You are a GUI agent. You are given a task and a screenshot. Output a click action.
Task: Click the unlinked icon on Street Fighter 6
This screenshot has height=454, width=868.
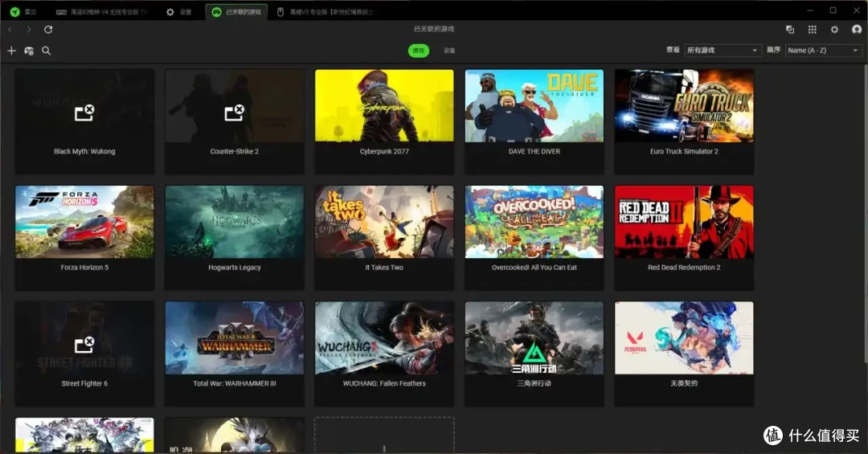[x=84, y=345]
